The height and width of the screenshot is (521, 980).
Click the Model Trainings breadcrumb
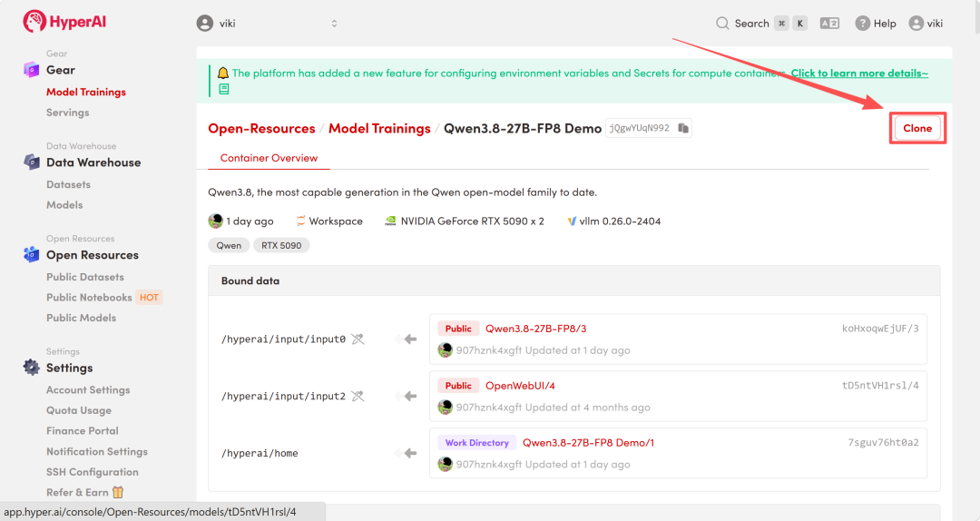point(379,128)
